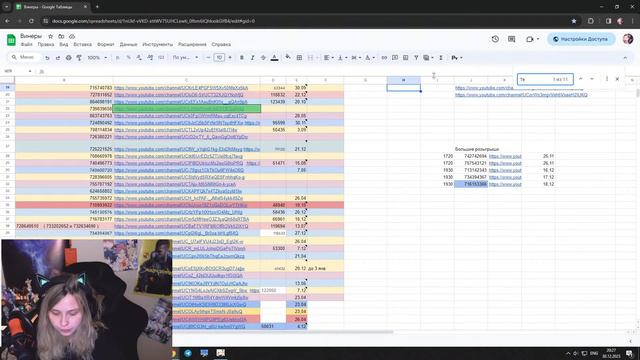Open the font family dropdown
640x360 pixels.
point(185,58)
